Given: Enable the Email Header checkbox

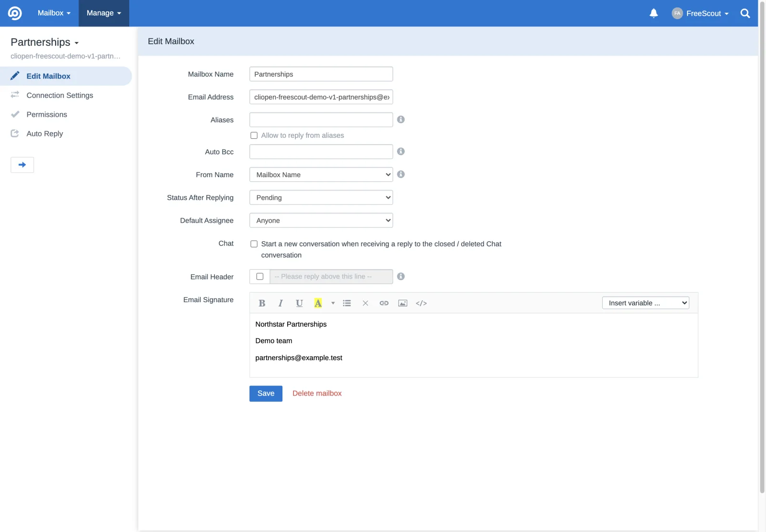Looking at the screenshot, I should (260, 276).
